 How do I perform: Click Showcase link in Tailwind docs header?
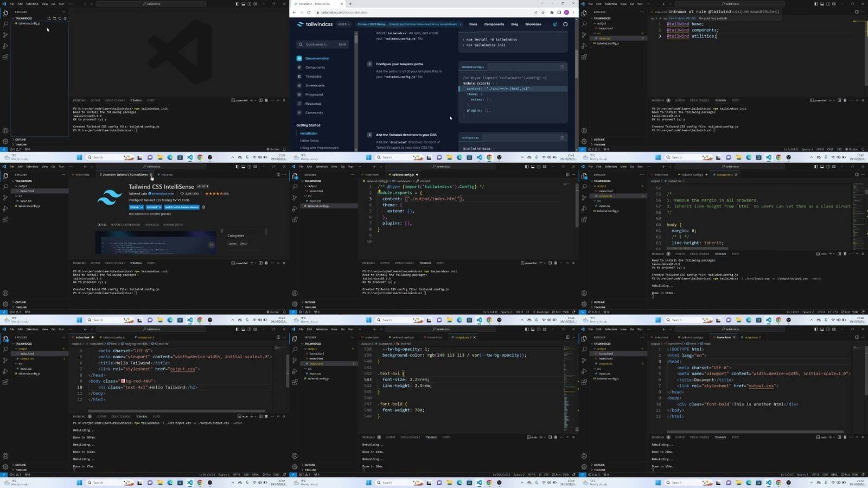533,24
